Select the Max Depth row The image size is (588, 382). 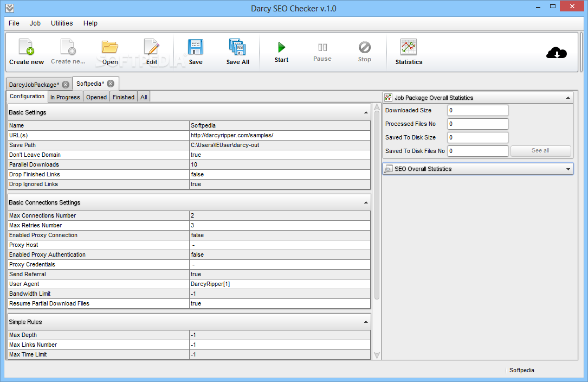tap(189, 335)
